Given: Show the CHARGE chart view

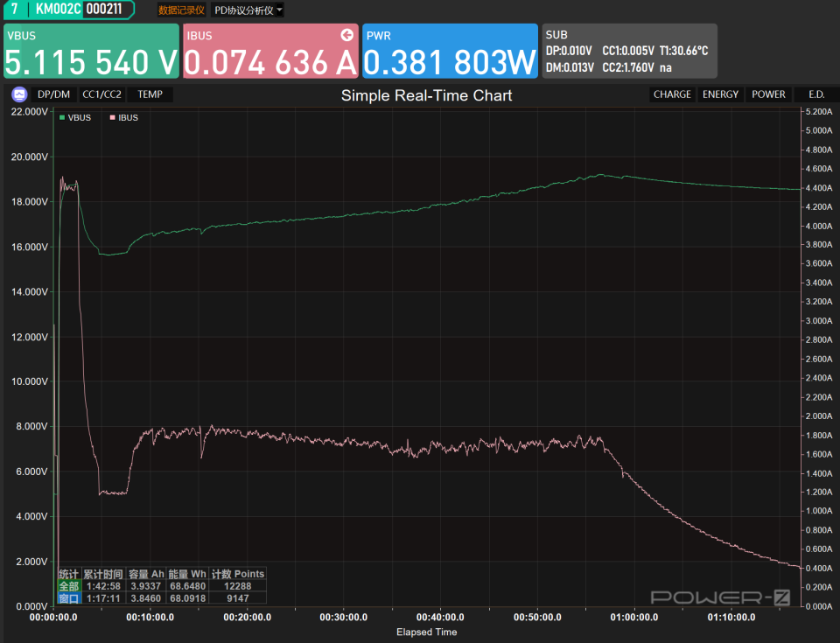Looking at the screenshot, I should pyautogui.click(x=672, y=94).
